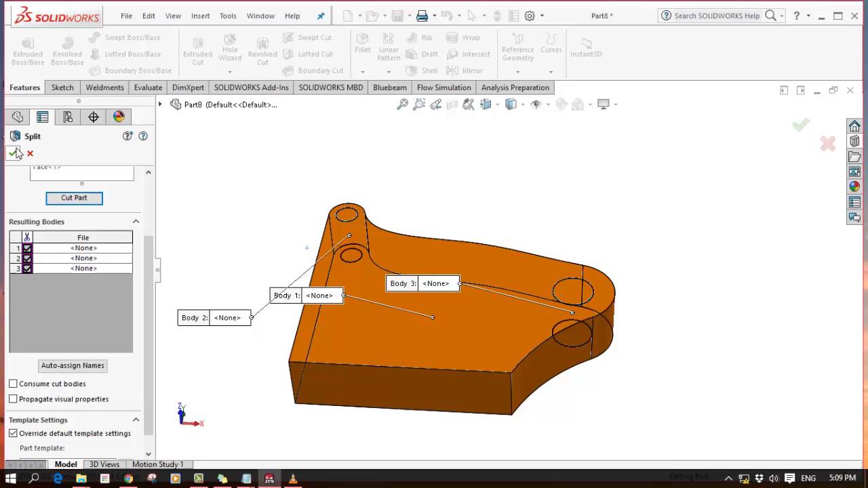
Task: Open Hide/Show Items eye icon
Action: (536, 104)
